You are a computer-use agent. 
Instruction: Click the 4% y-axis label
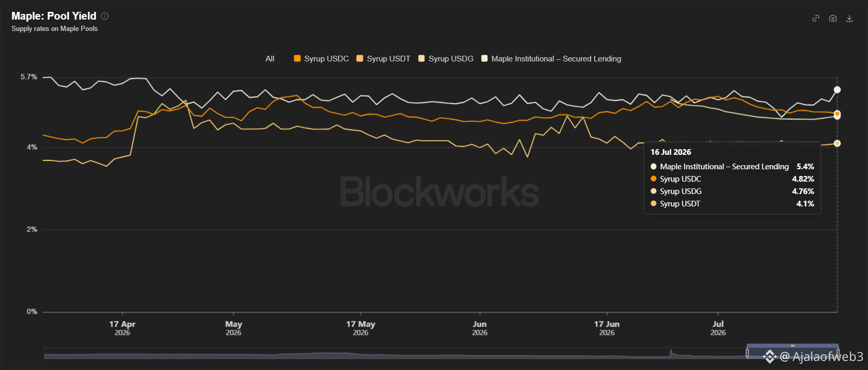pyautogui.click(x=32, y=147)
